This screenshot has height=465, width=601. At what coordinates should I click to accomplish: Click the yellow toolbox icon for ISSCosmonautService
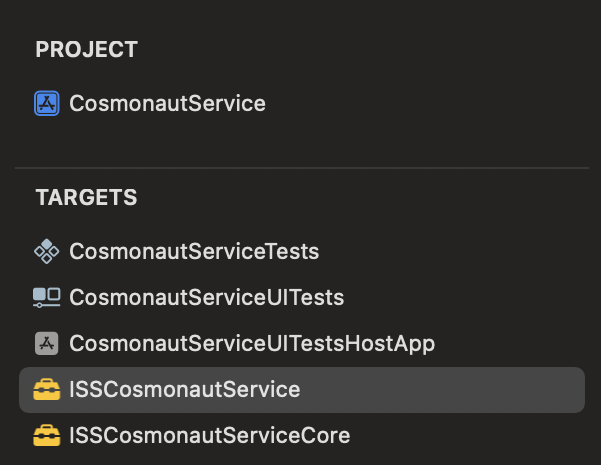click(x=47, y=389)
